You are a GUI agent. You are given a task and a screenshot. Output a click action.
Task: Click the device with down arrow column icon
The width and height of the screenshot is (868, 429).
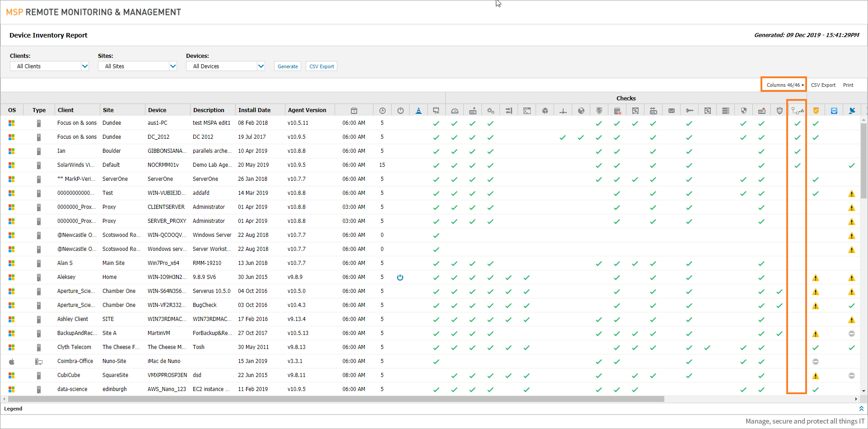point(473,110)
